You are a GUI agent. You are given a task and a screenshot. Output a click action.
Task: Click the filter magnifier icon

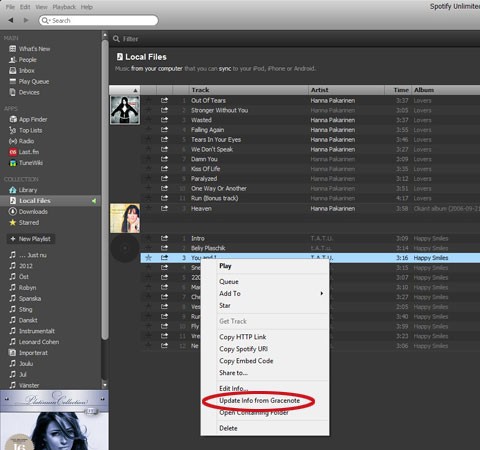click(x=116, y=39)
